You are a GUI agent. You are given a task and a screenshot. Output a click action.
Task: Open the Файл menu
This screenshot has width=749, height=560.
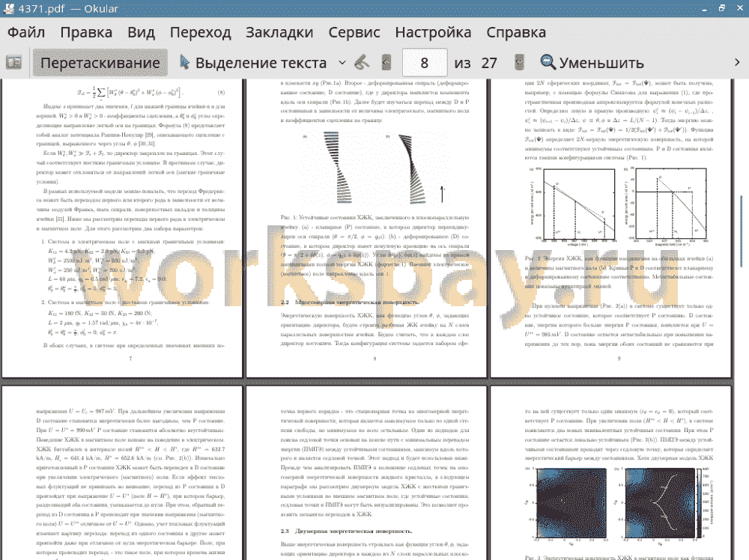[26, 32]
